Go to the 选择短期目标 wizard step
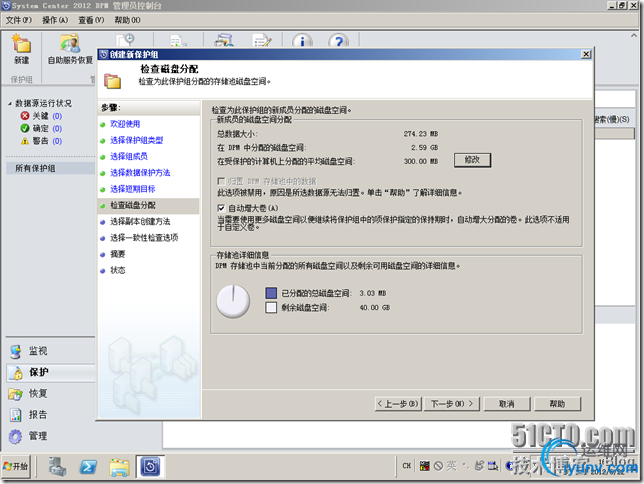644x484 pixels. pos(133,189)
